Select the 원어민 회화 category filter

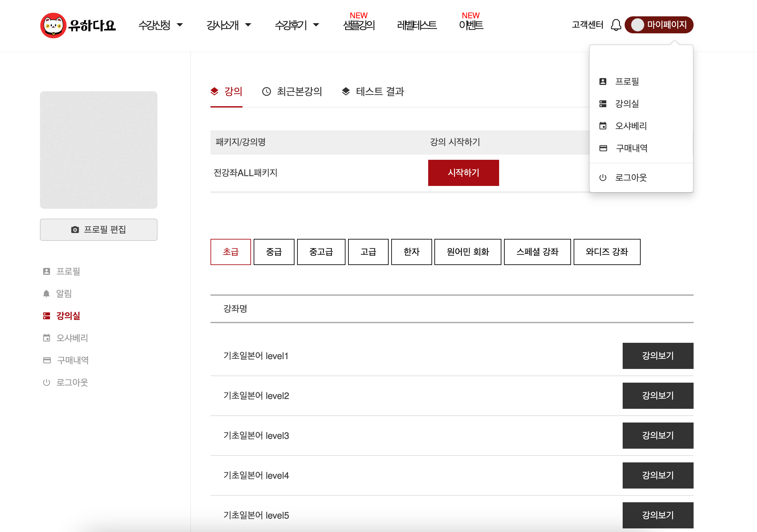click(x=467, y=252)
